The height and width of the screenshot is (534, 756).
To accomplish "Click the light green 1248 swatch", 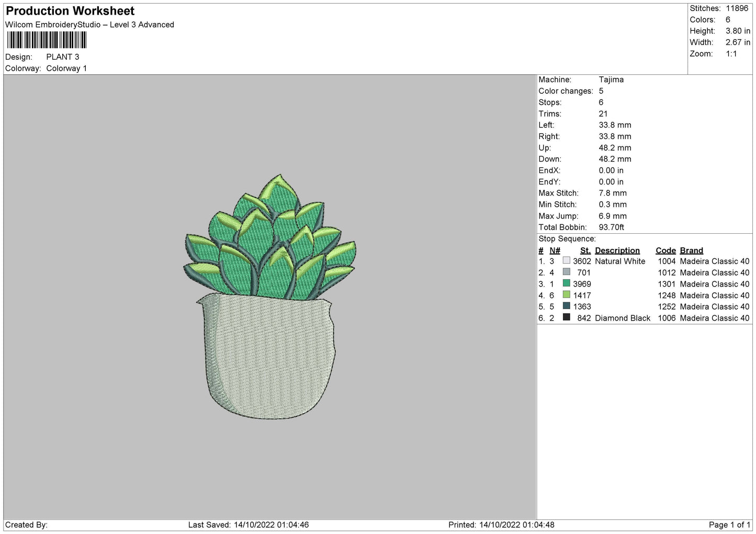I will pyautogui.click(x=566, y=295).
